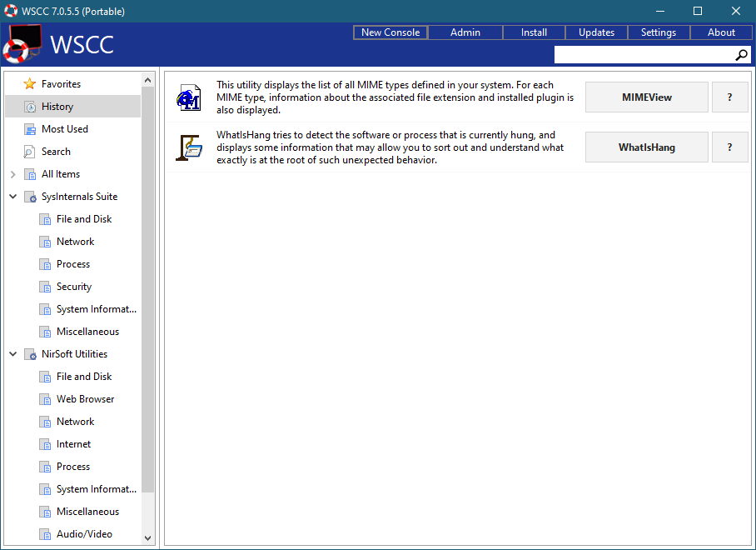Screen dimensions: 756x550
Task: Click the Miscellaneous icon under SysInternals Suite
Action: tap(45, 332)
